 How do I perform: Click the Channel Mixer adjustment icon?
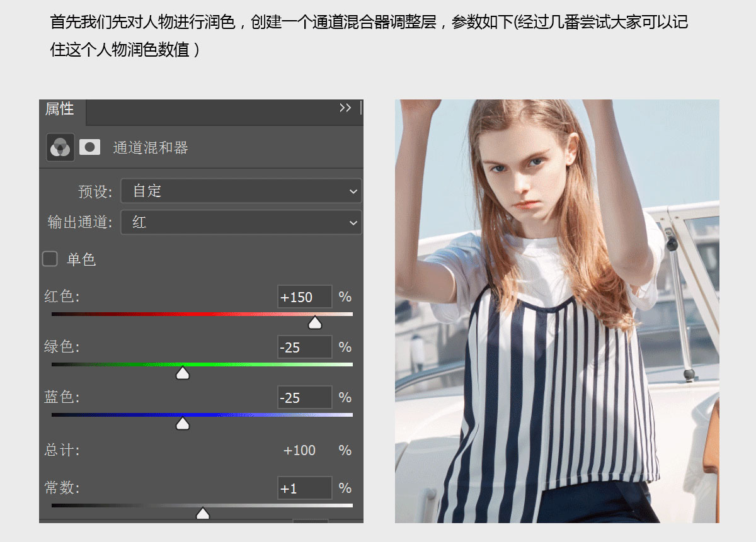(x=60, y=147)
